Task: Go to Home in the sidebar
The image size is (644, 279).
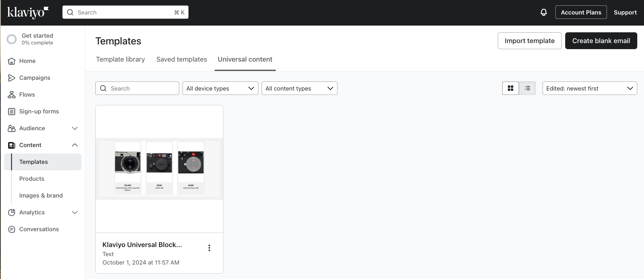Action: 27,61
